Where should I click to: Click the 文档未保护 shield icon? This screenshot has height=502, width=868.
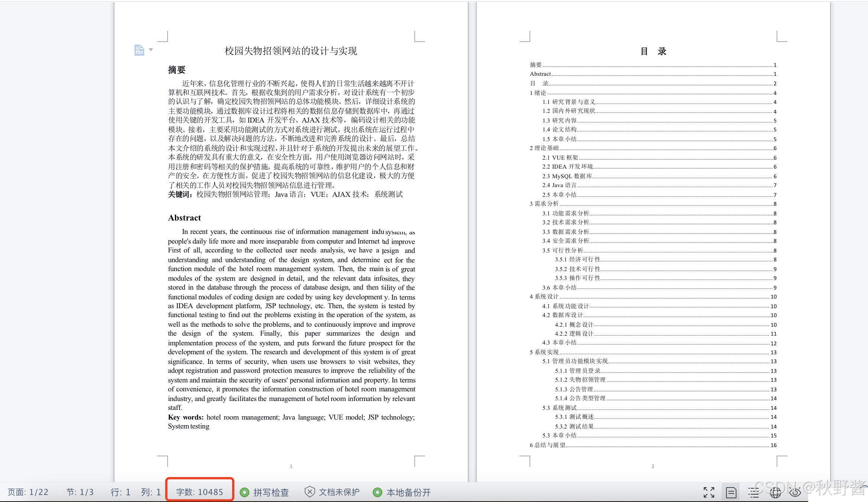tap(310, 492)
